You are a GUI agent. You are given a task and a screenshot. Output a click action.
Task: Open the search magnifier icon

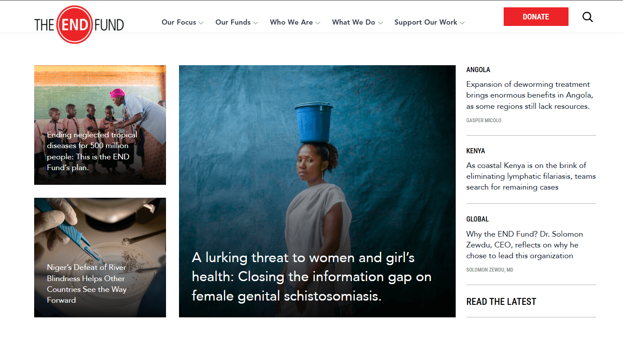pos(588,17)
